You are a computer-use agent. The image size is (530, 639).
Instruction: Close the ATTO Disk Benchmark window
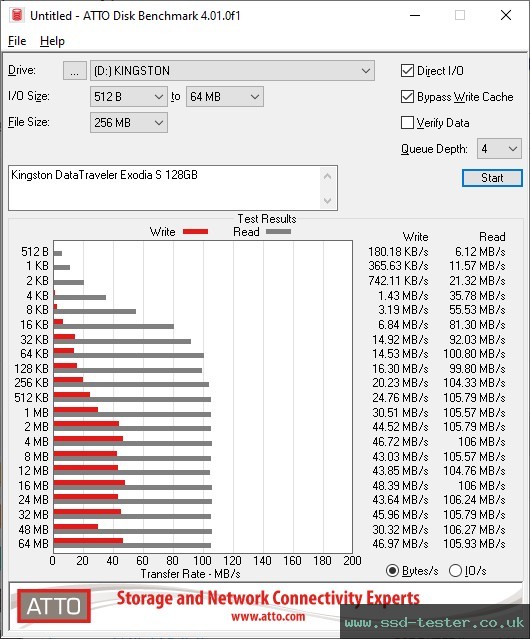point(506,15)
